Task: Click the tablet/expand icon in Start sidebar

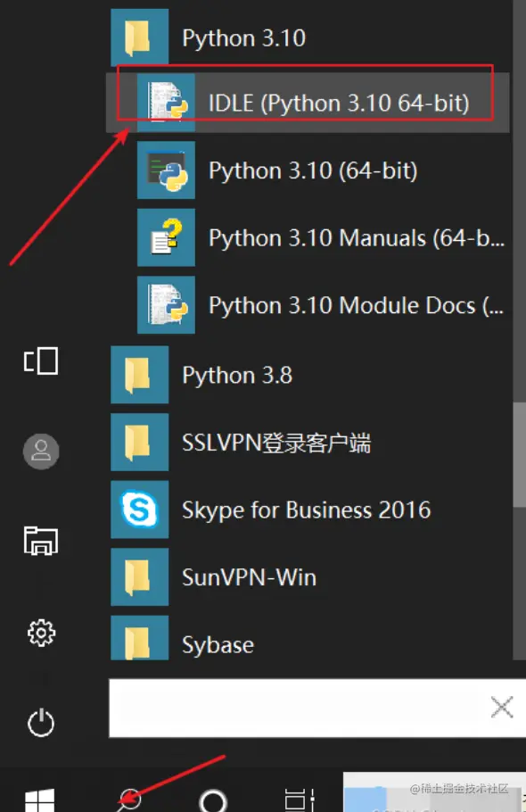Action: point(41,361)
